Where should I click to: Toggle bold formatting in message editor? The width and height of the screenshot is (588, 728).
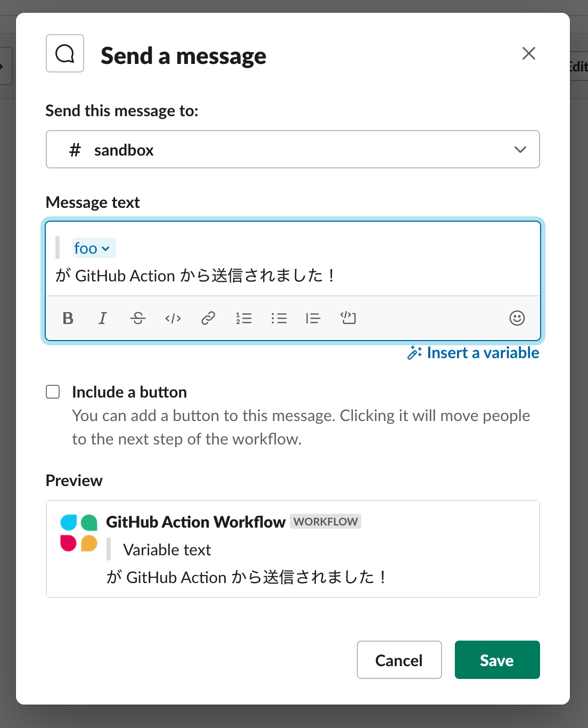[x=68, y=318]
